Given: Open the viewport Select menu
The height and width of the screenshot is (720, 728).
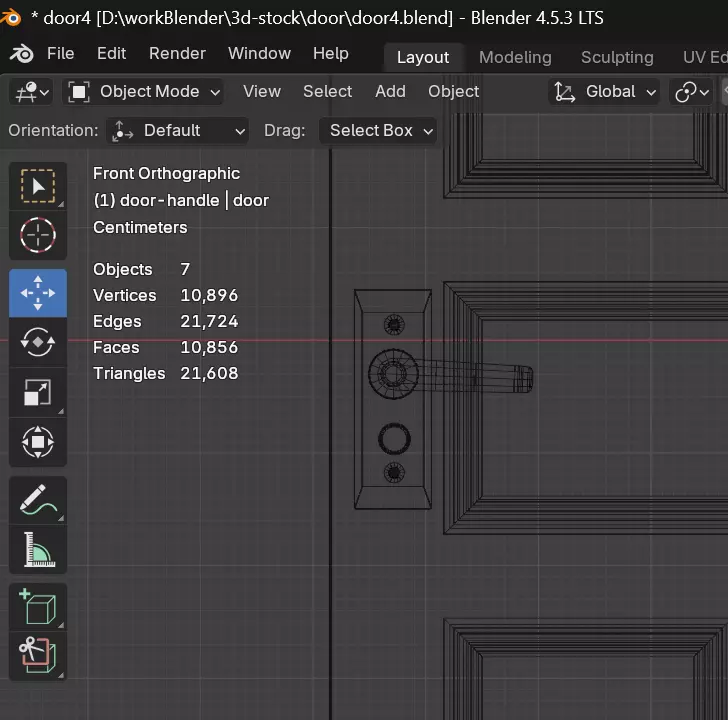Looking at the screenshot, I should 328,91.
